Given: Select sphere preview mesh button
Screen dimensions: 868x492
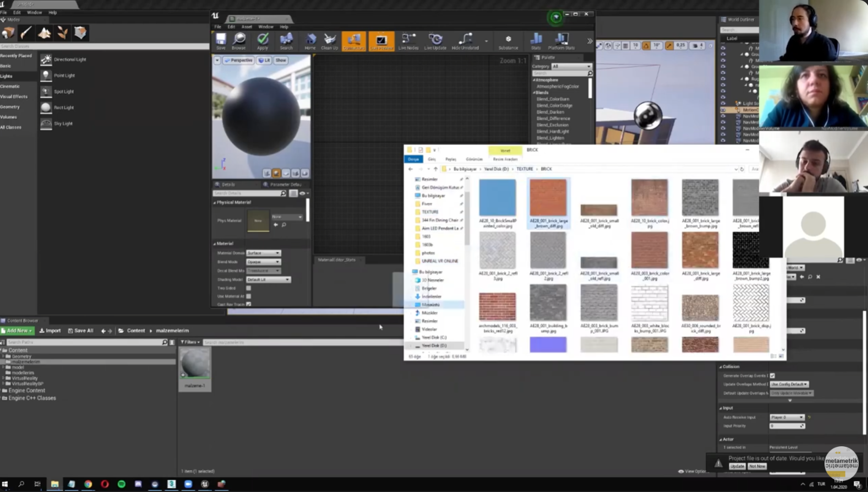Looking at the screenshot, I should pyautogui.click(x=276, y=173).
